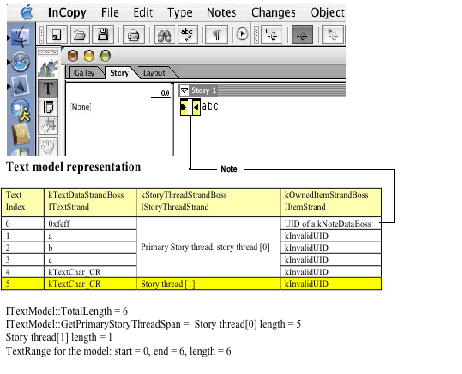The image size is (462, 374).
Task: Click the GetPrimaryStoryThreadSpan text line
Action: 153,324
